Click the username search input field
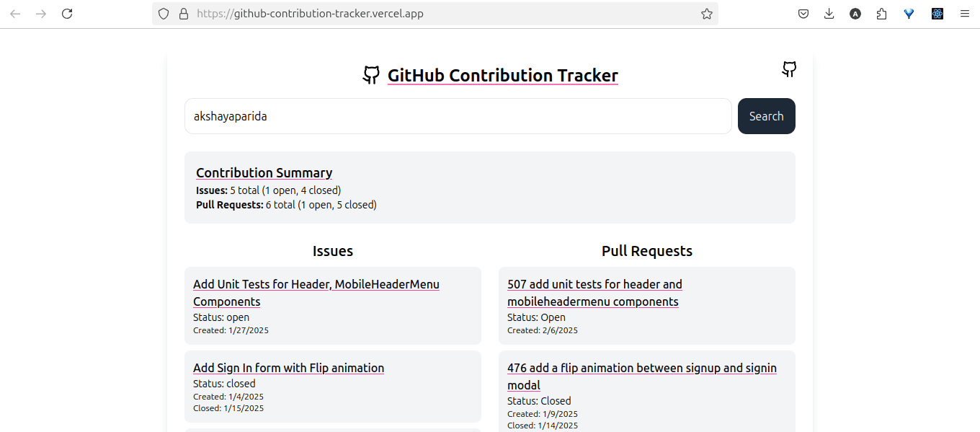Screen dimensions: 980x432 click(458, 116)
